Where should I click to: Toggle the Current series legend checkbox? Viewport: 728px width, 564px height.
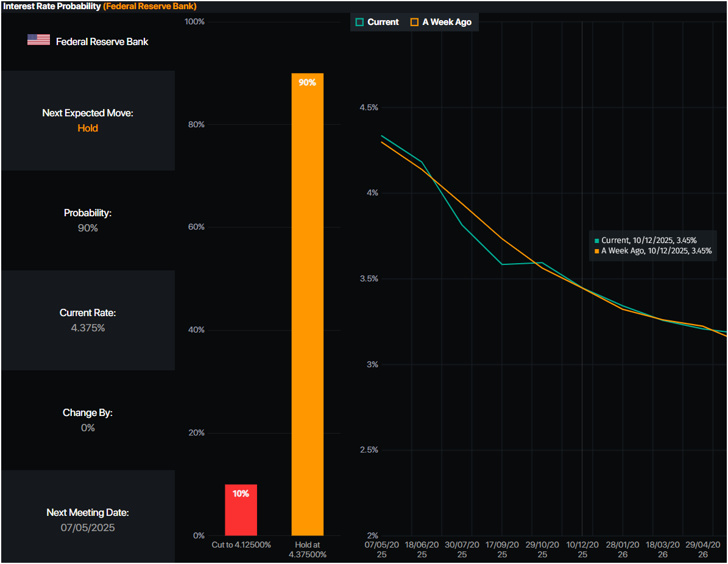[x=359, y=22]
